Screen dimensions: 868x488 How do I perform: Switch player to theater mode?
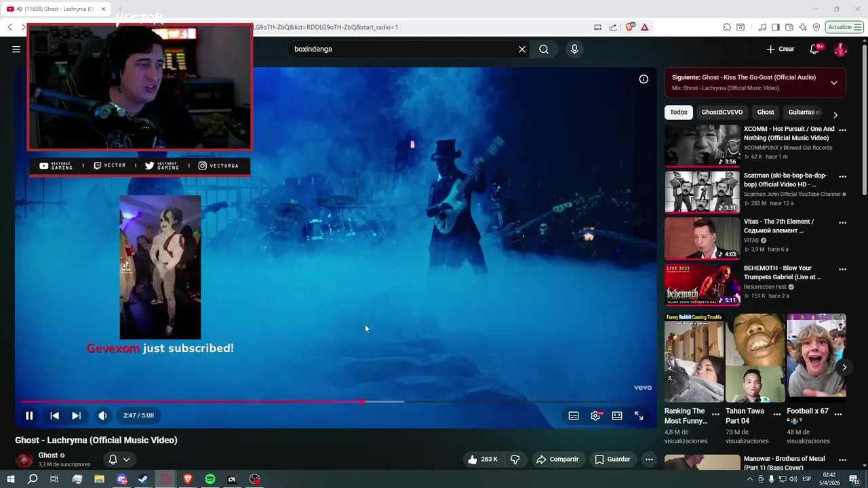tap(617, 415)
